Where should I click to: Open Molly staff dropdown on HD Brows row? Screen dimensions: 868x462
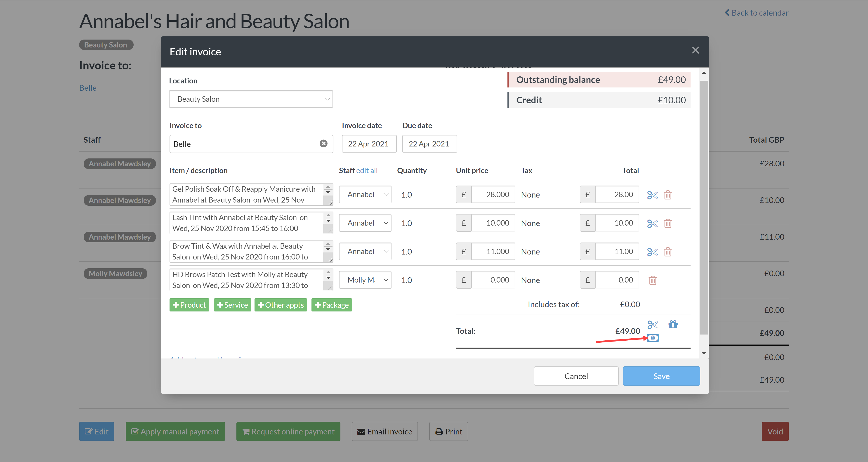(x=365, y=280)
